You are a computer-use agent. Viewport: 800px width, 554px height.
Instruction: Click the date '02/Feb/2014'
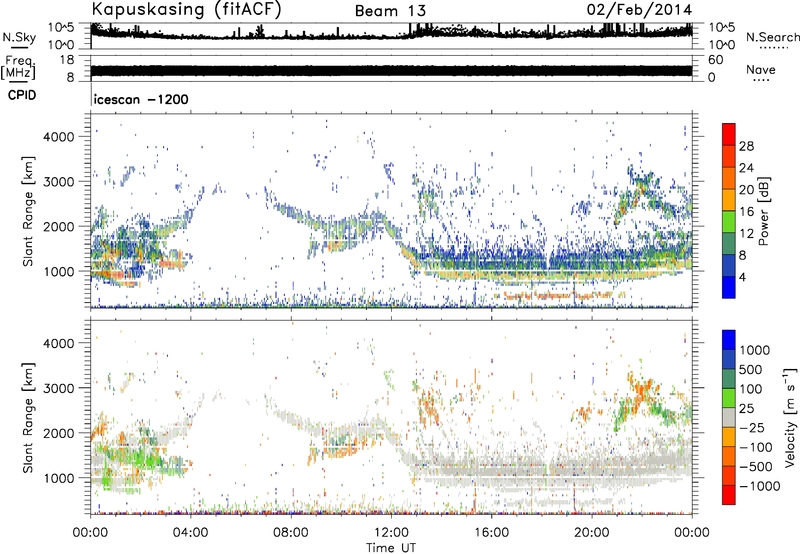click(639, 10)
